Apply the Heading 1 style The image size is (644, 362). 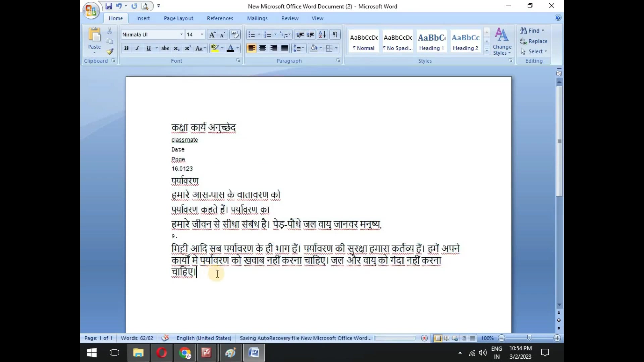(x=431, y=41)
